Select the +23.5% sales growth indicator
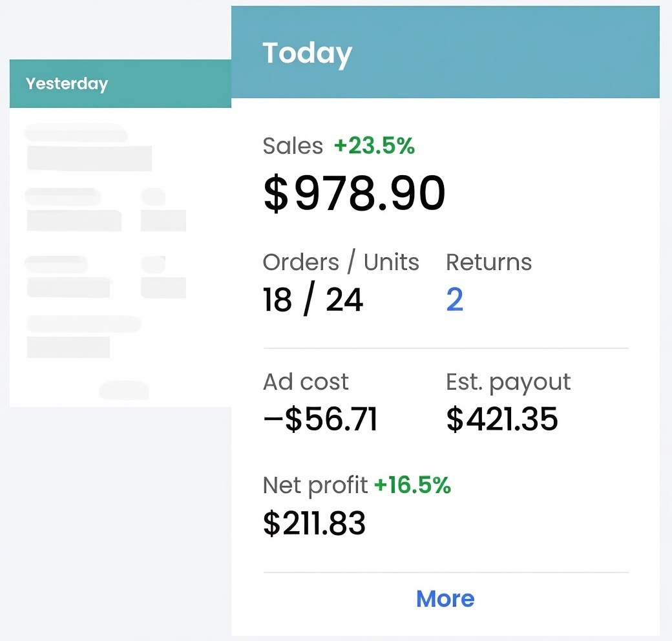Image resolution: width=672 pixels, height=641 pixels. click(x=375, y=145)
